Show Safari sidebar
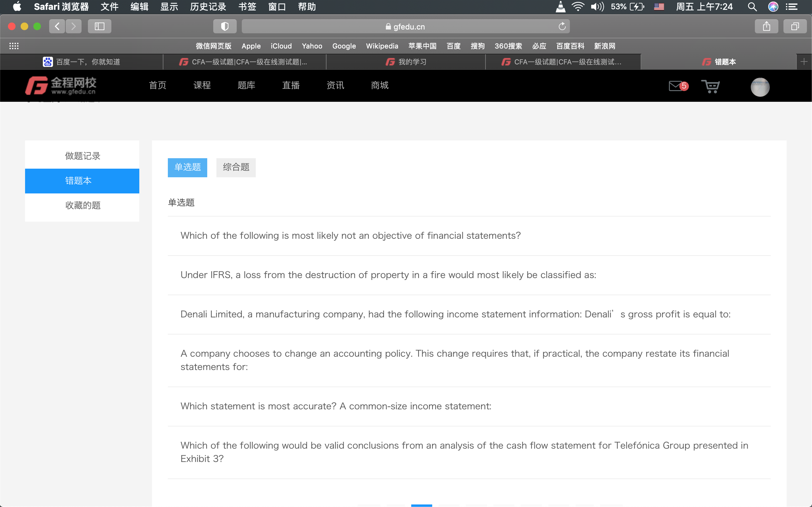The image size is (812, 507). coord(99,27)
